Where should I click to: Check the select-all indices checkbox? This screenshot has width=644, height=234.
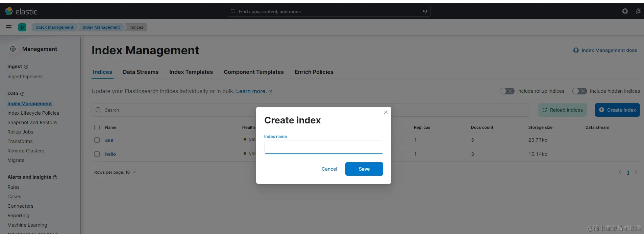point(97,127)
